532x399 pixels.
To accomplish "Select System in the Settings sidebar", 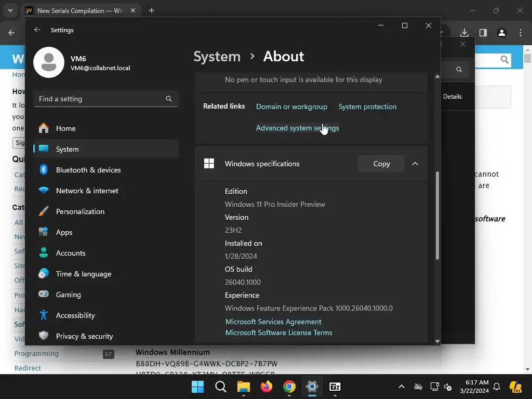I will click(106, 149).
